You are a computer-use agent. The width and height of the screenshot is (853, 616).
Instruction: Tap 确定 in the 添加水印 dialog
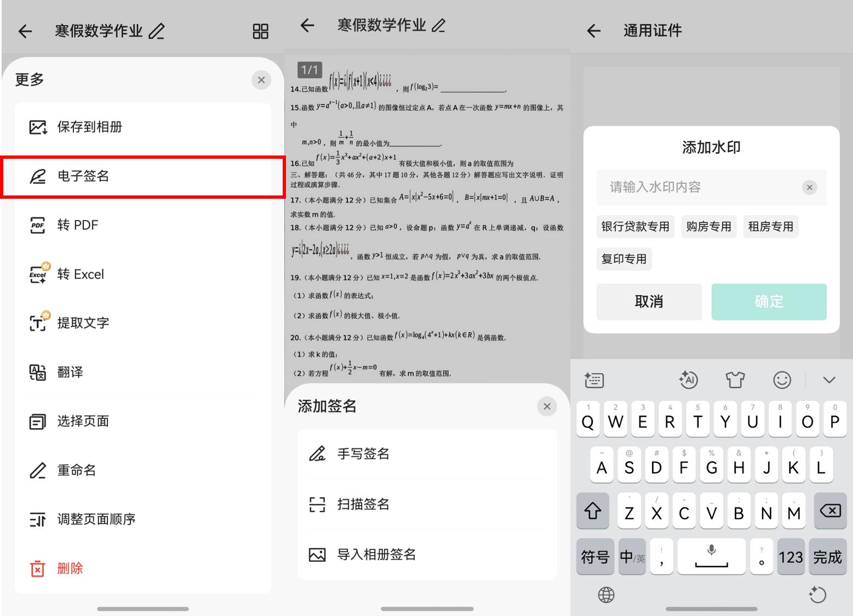[769, 302]
